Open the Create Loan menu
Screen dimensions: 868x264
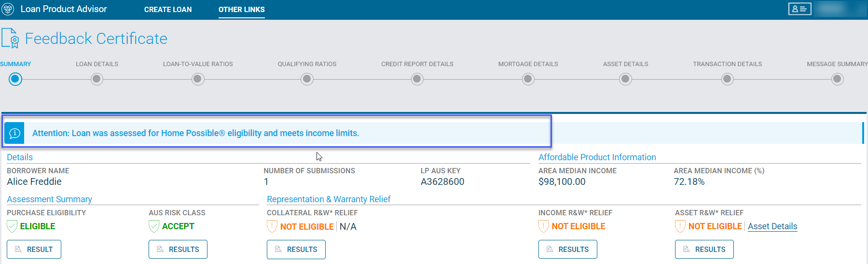pyautogui.click(x=168, y=10)
